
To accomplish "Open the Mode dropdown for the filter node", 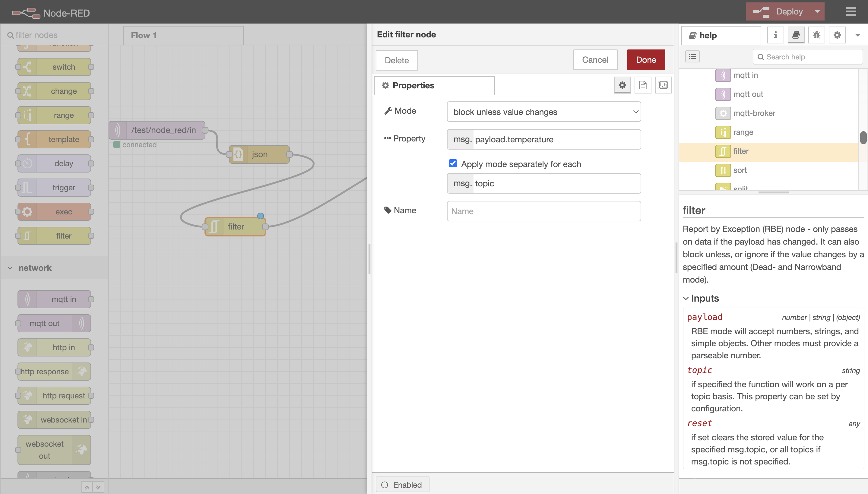I will point(543,112).
